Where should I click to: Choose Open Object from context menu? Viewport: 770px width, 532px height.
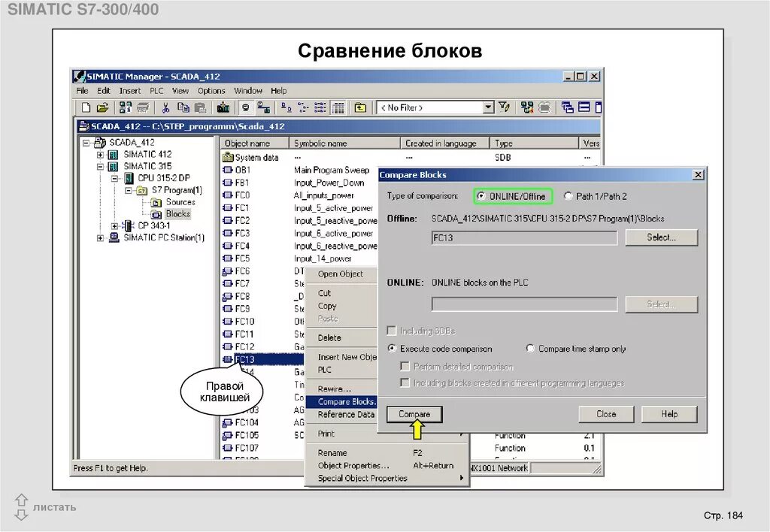click(x=341, y=274)
